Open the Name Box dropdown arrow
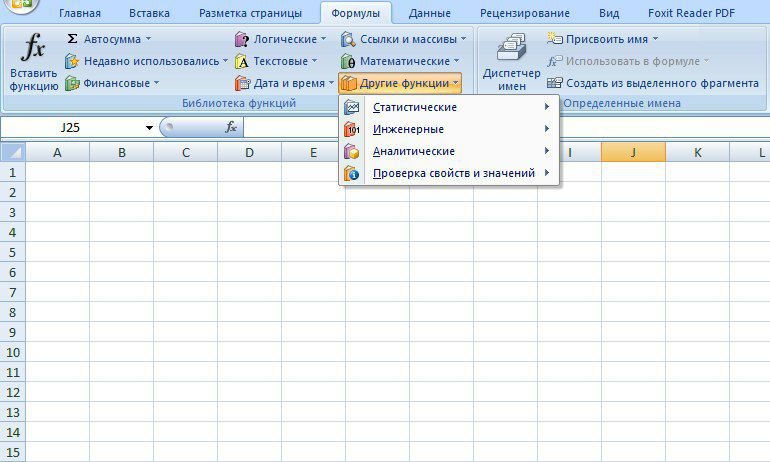 click(x=149, y=128)
